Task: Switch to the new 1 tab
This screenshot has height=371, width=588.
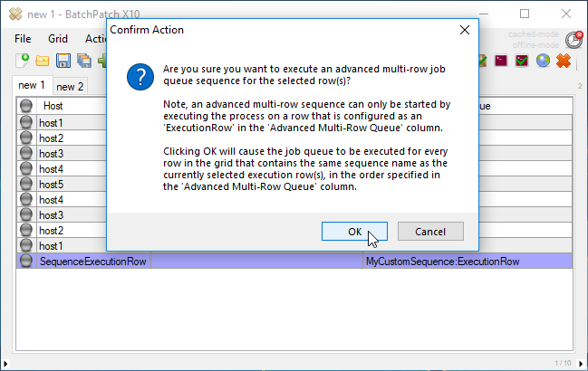Action: (32, 85)
